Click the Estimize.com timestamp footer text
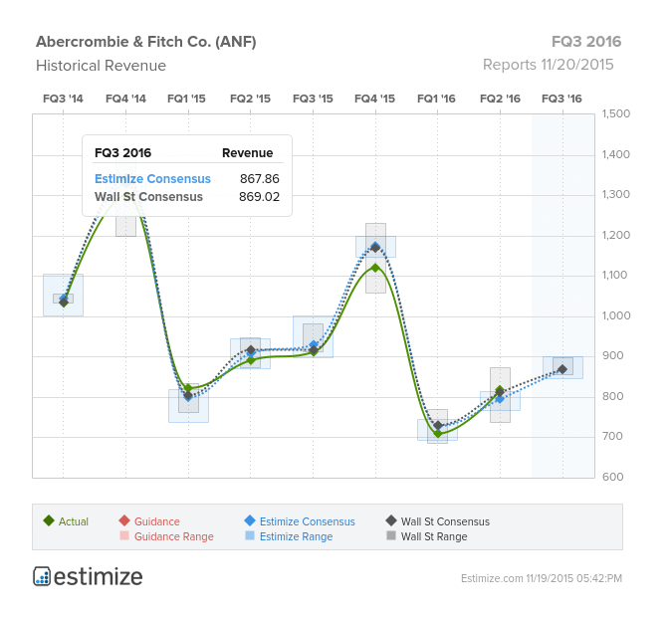This screenshot has height=617, width=672. coord(542,578)
